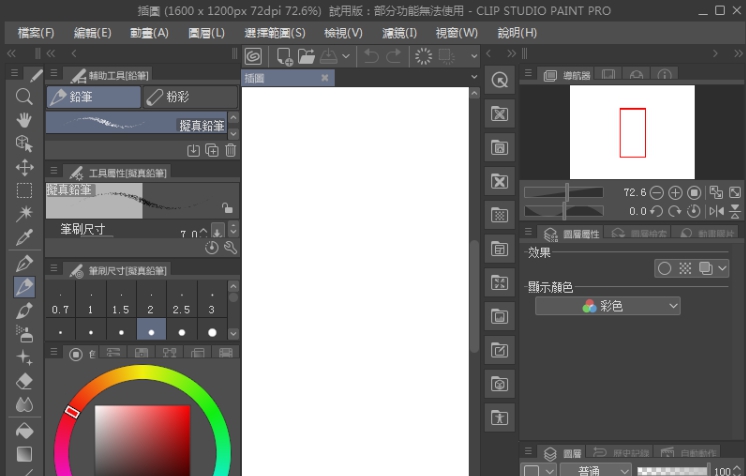746x476 pixels.
Task: Toggle 100% zoom button in Navigator
Action: (694, 193)
